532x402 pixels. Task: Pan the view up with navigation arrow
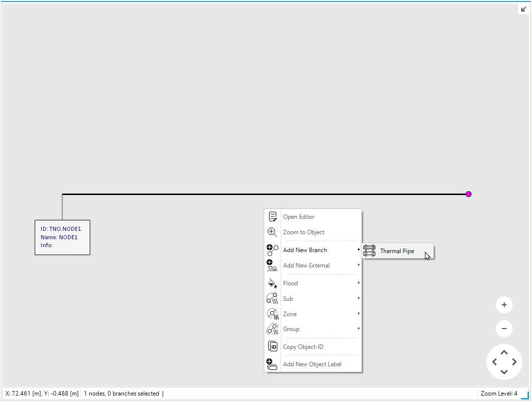click(504, 352)
